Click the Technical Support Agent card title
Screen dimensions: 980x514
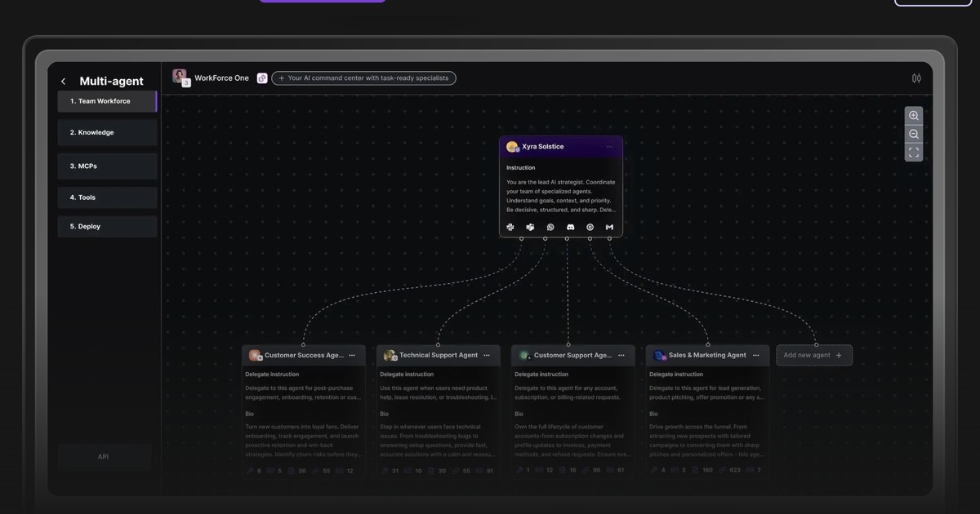(439, 356)
